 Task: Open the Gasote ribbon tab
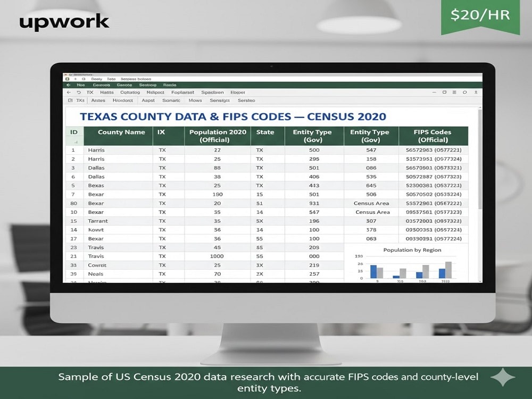coord(124,85)
